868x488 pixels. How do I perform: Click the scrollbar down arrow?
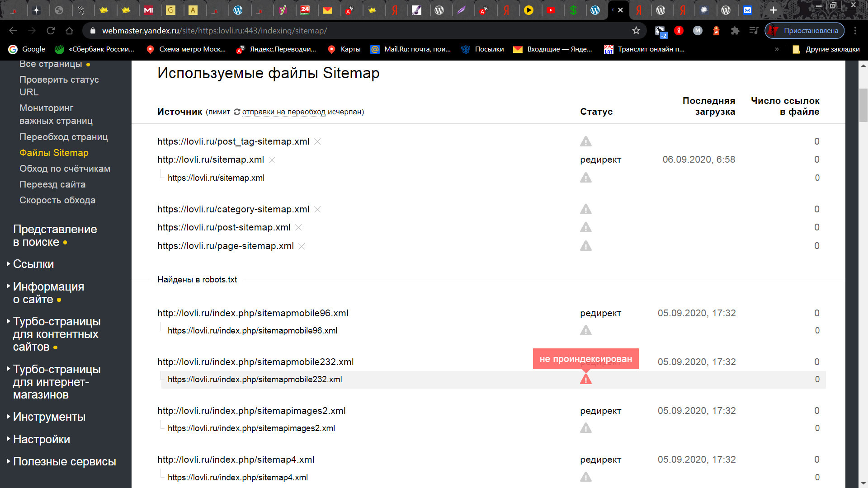coord(863,483)
